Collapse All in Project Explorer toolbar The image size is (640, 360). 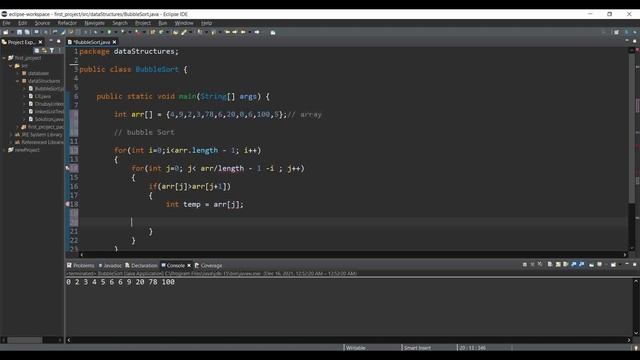(37, 50)
